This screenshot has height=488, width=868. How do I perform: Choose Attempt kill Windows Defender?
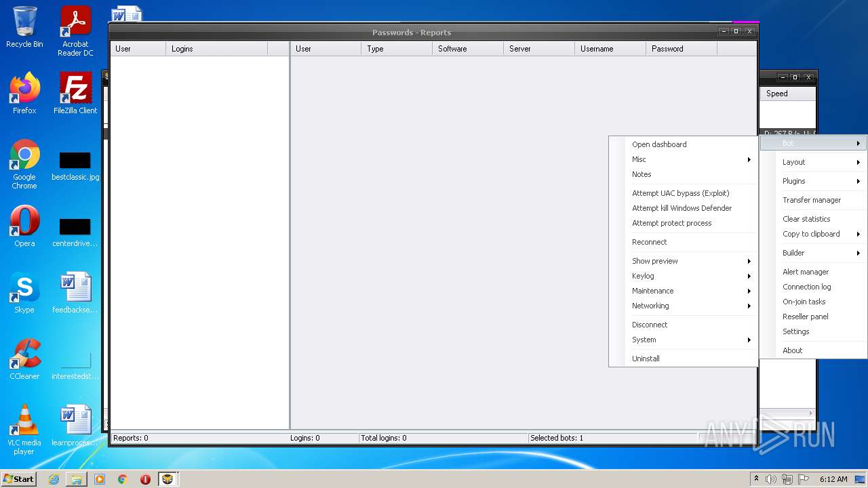tap(684, 208)
